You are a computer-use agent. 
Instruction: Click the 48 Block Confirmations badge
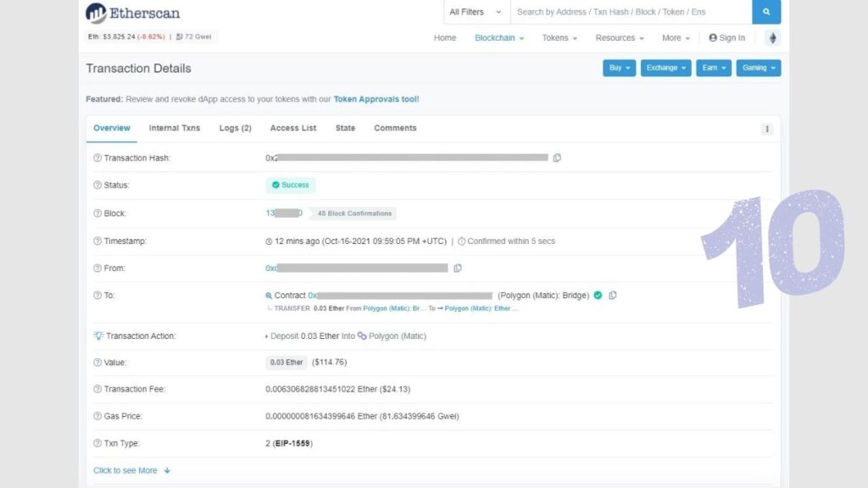354,213
